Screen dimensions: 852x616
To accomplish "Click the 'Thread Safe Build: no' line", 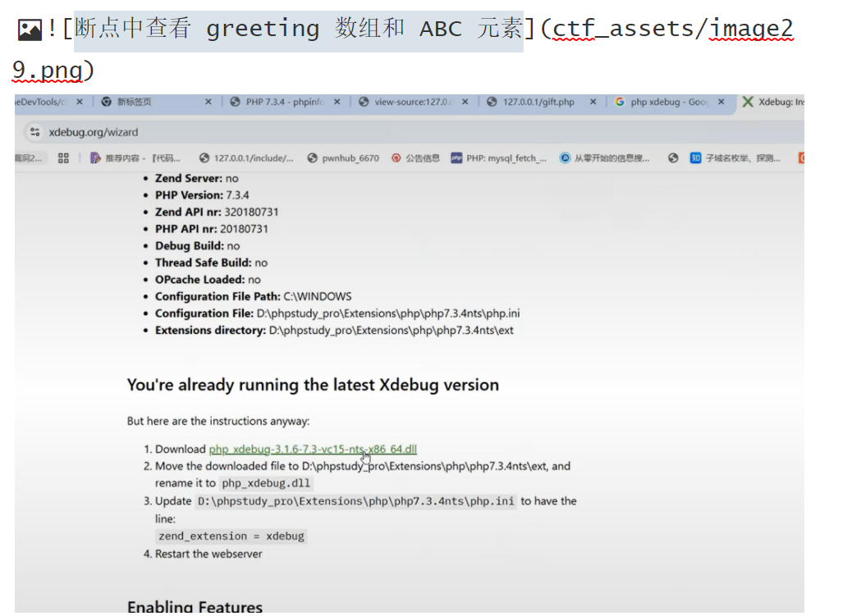I will pos(212,262).
